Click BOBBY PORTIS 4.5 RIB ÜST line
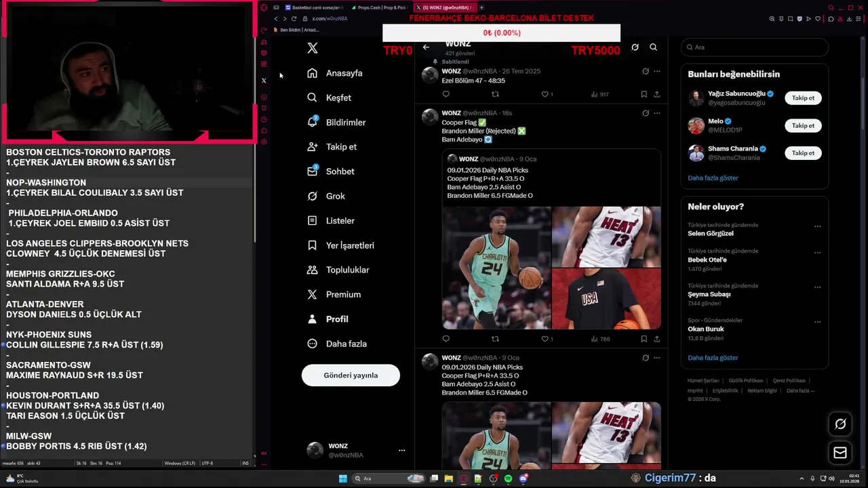This screenshot has height=488, width=868. [76, 447]
